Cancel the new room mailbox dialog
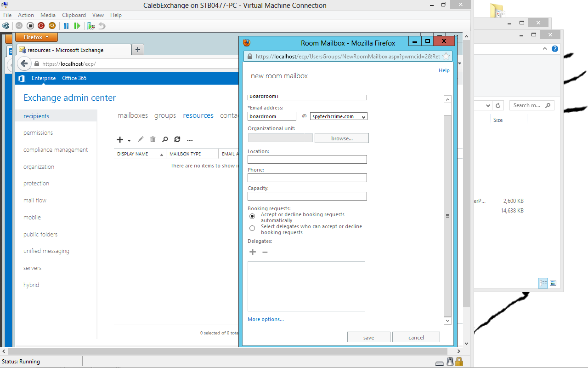 click(416, 337)
